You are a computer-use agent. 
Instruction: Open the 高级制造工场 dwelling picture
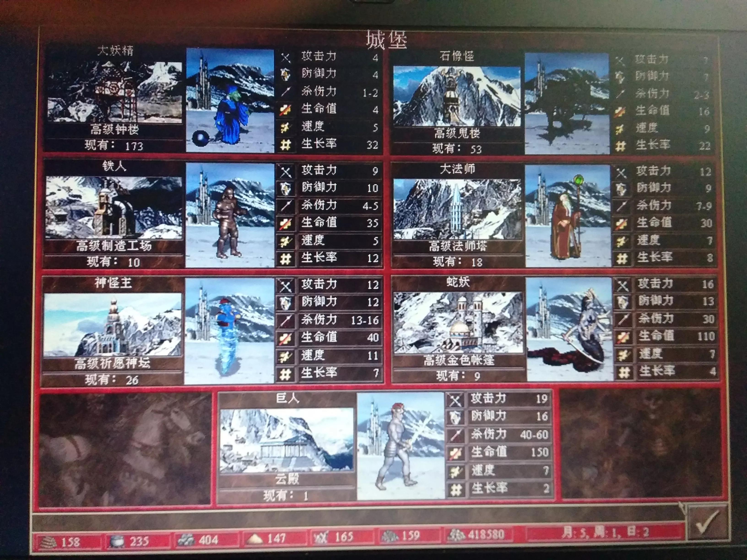click(114, 207)
